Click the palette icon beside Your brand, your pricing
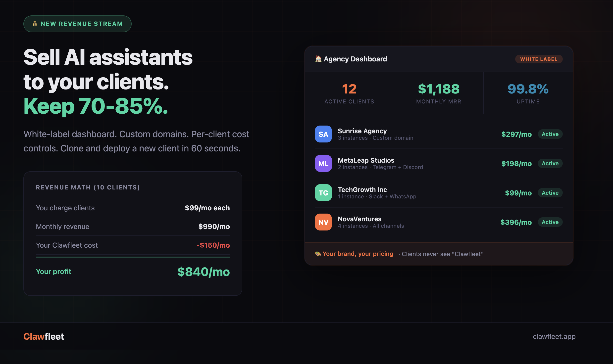Screen dimensions: 613x364 click(x=318, y=254)
